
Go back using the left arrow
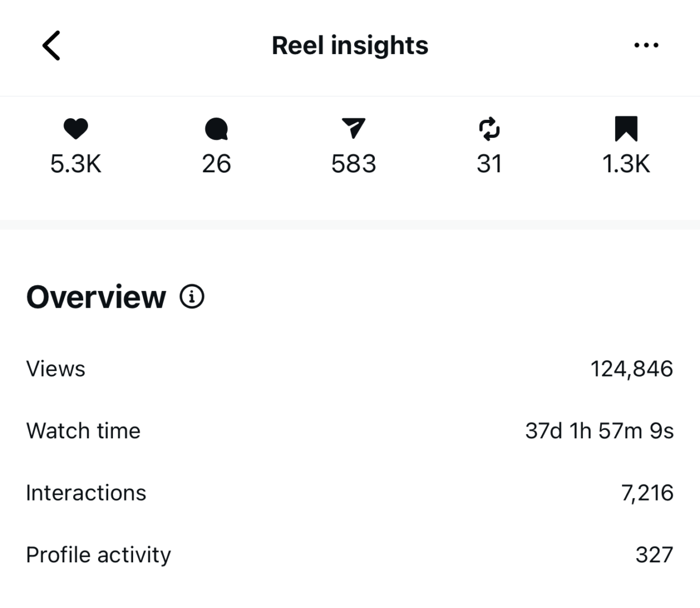[x=52, y=46]
